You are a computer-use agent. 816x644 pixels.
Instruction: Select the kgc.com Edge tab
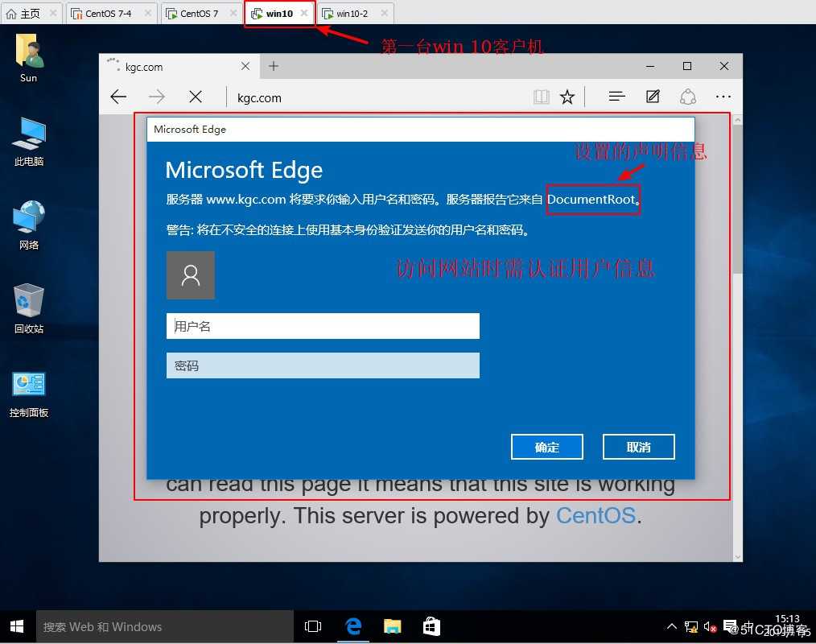click(x=179, y=67)
